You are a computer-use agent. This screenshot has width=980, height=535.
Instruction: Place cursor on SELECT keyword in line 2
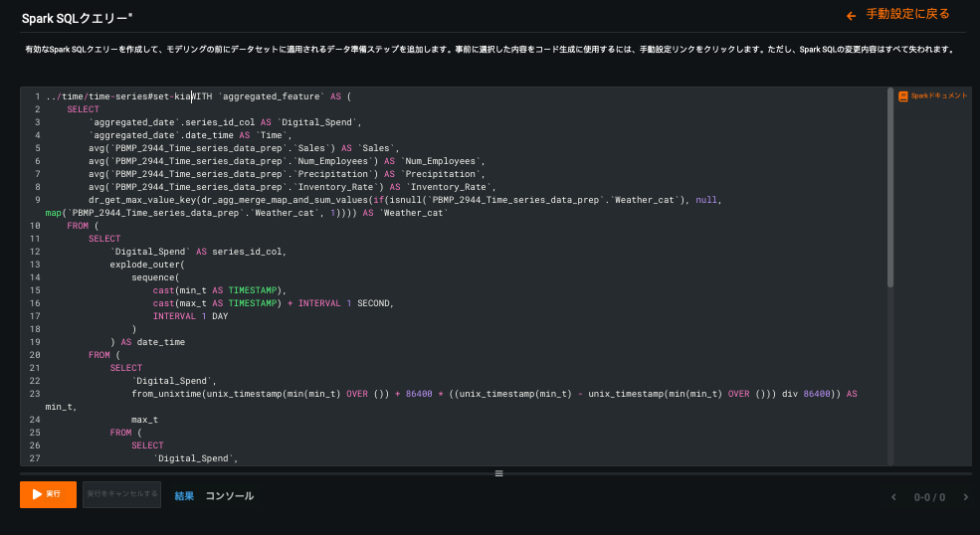click(83, 109)
